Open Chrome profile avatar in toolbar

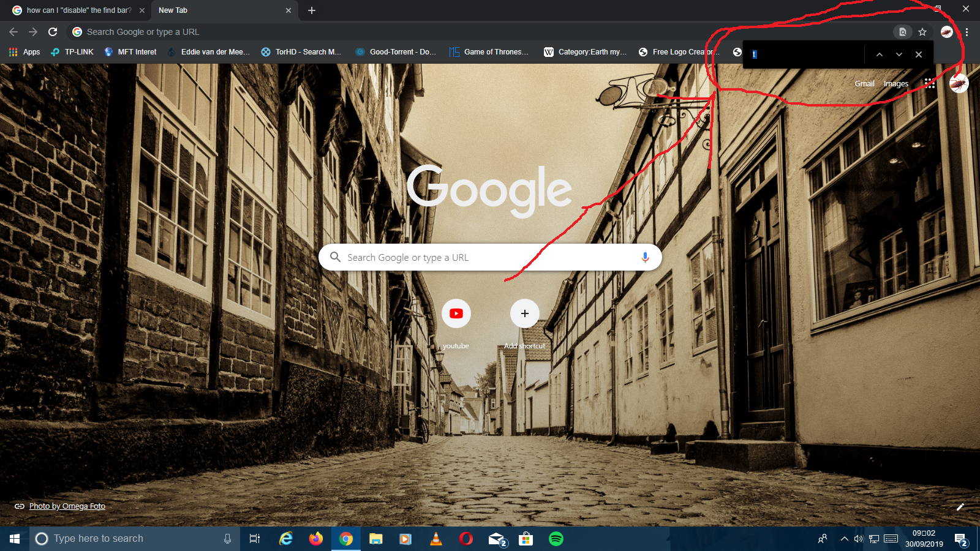pyautogui.click(x=947, y=32)
